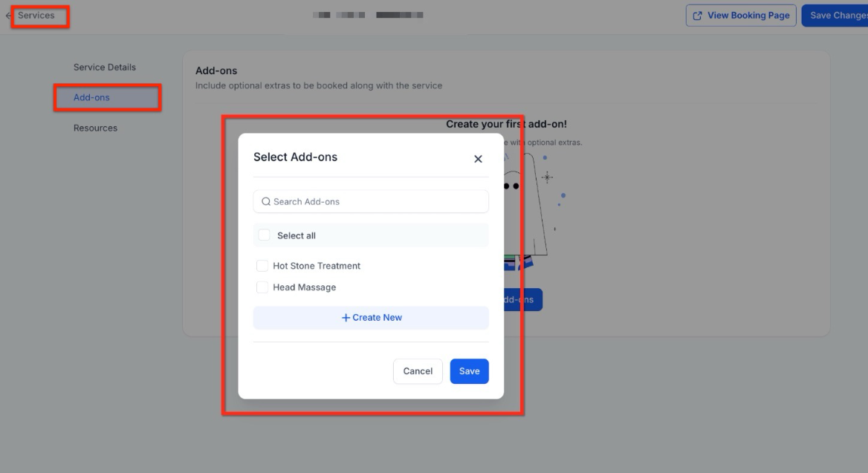Click the Head Massage label text
Screen dimensions: 868x473
(x=305, y=287)
